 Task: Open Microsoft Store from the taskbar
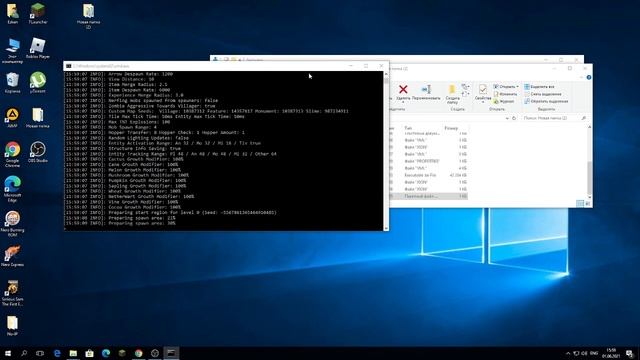tap(89, 353)
